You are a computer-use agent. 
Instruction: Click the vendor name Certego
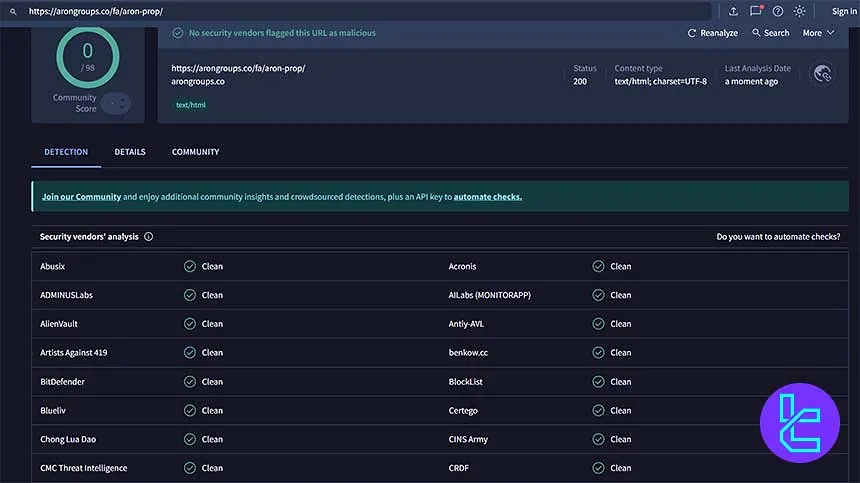click(x=463, y=411)
